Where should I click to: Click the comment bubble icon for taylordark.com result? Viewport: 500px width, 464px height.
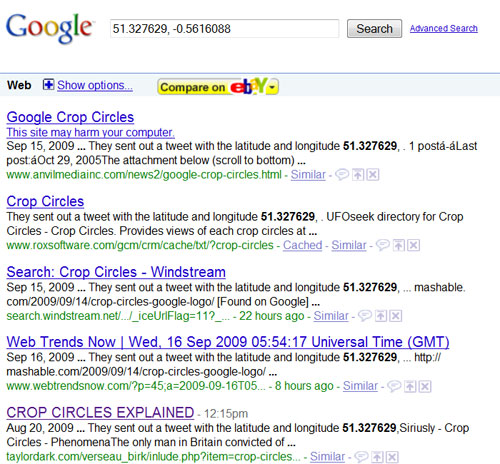point(361,457)
